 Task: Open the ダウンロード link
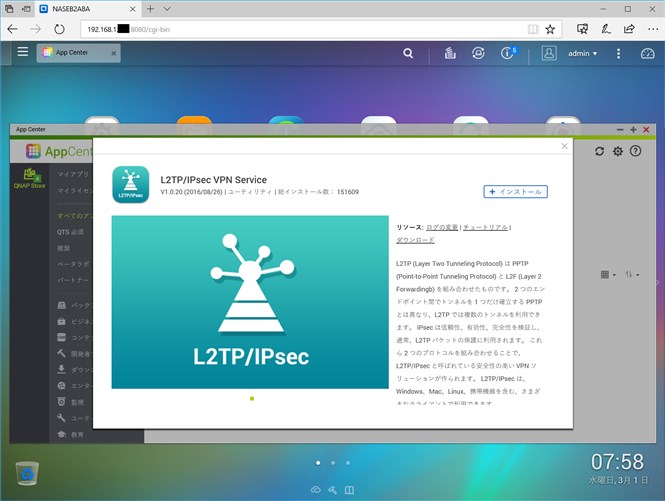(x=415, y=240)
